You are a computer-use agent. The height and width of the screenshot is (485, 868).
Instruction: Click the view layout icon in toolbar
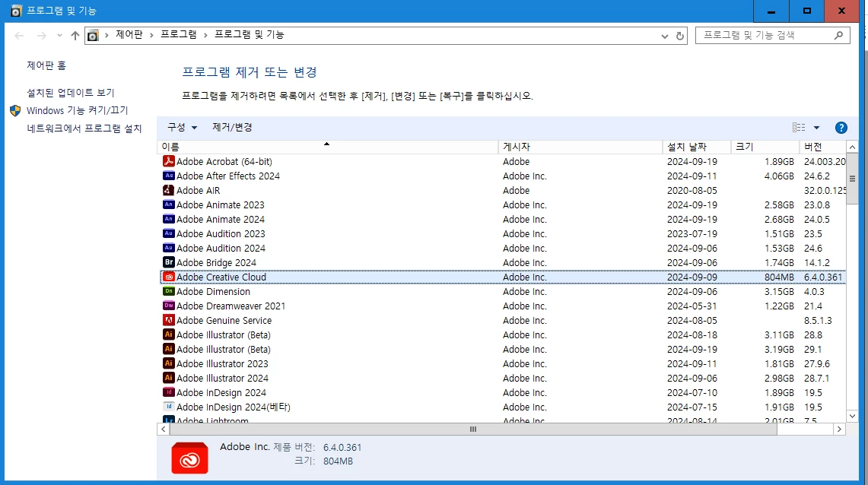click(799, 128)
